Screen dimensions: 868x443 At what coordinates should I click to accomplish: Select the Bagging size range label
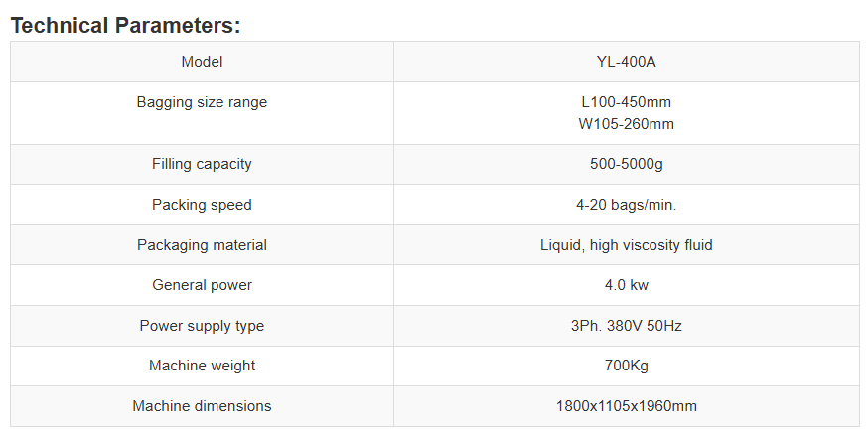click(202, 102)
